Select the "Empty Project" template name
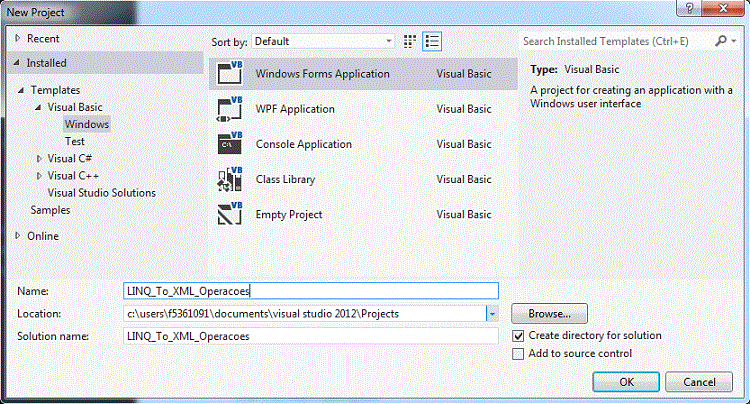This screenshot has height=404, width=750. pyautogui.click(x=289, y=215)
